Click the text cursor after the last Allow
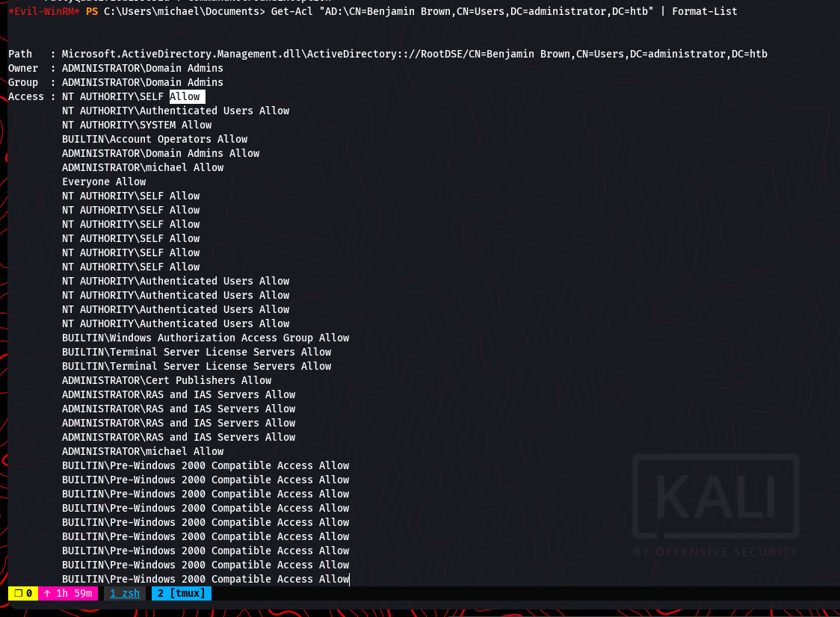The image size is (840, 617). pos(350,579)
